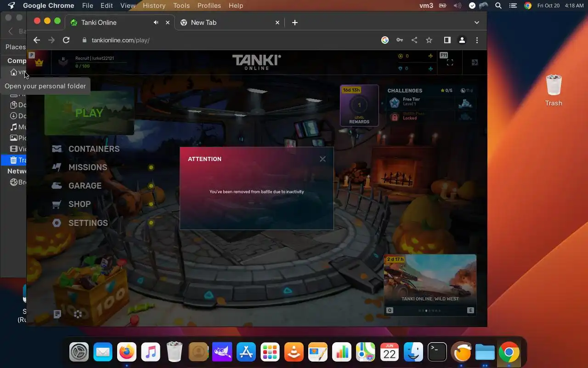Open the chat icon at bottom left
The height and width of the screenshot is (368, 588).
tap(57, 314)
